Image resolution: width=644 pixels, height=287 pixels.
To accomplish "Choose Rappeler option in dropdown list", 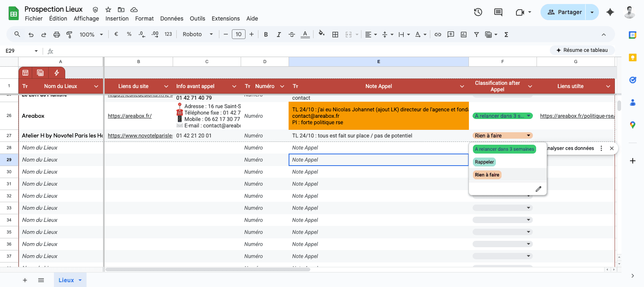I will (x=484, y=162).
